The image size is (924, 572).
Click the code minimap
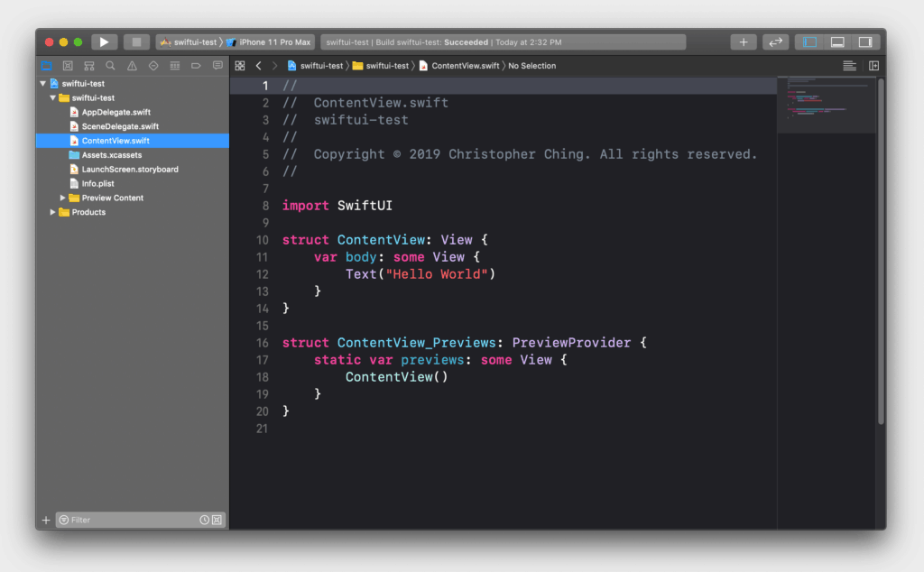827,104
